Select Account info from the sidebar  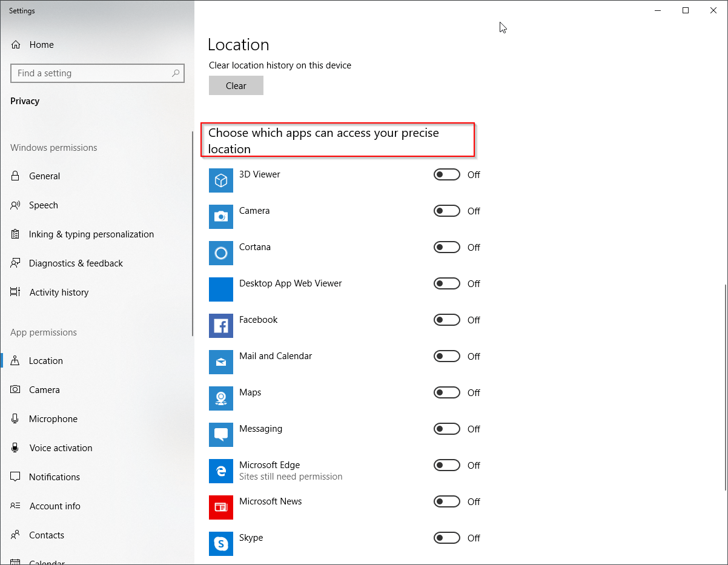[55, 506]
